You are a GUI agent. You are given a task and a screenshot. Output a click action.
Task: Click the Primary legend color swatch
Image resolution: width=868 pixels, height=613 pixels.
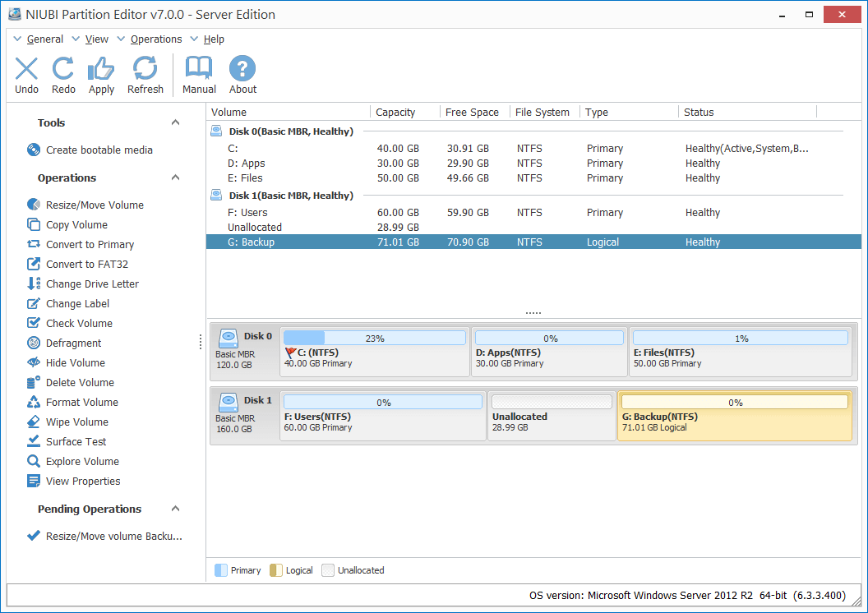point(221,570)
